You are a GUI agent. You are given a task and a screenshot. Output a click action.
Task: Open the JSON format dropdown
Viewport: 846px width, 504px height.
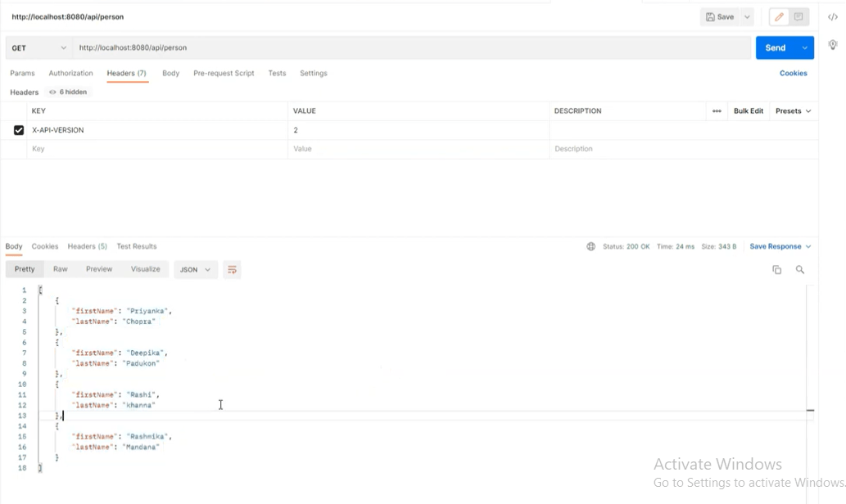tap(195, 269)
